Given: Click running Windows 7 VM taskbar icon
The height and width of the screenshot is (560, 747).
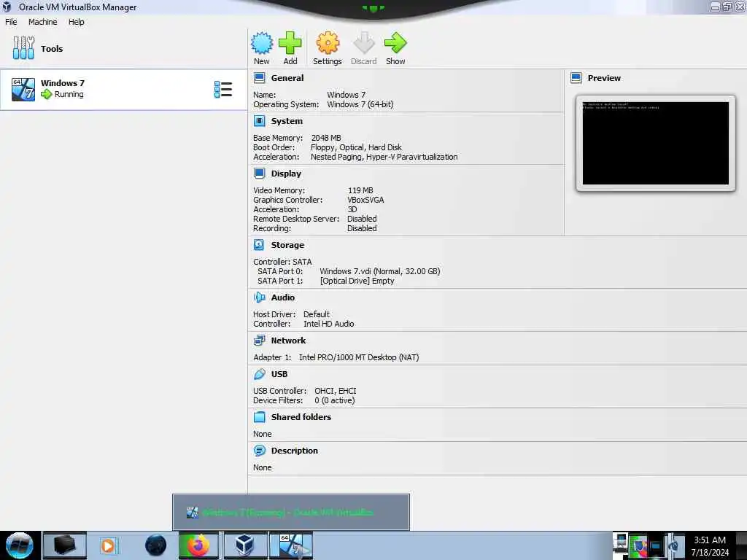Looking at the screenshot, I should [291, 545].
